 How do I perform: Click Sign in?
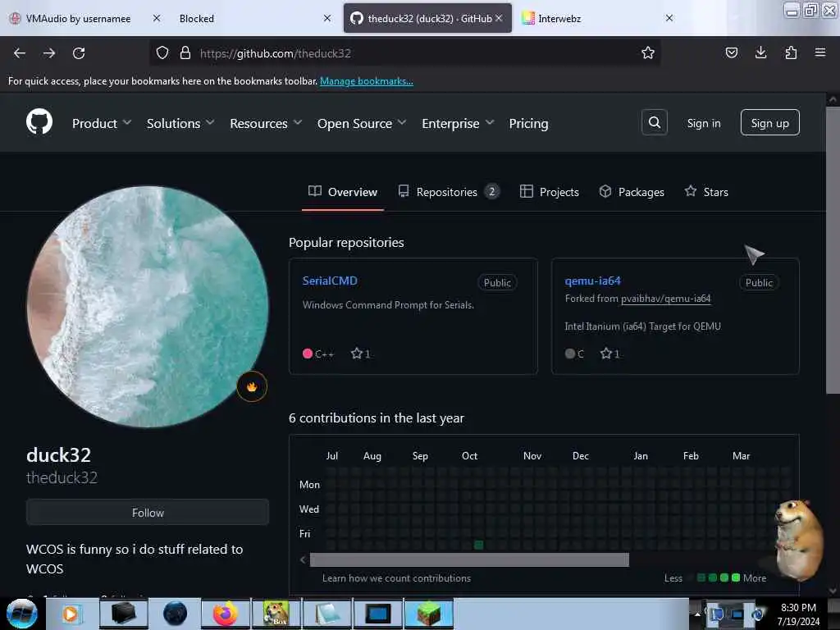click(x=703, y=123)
